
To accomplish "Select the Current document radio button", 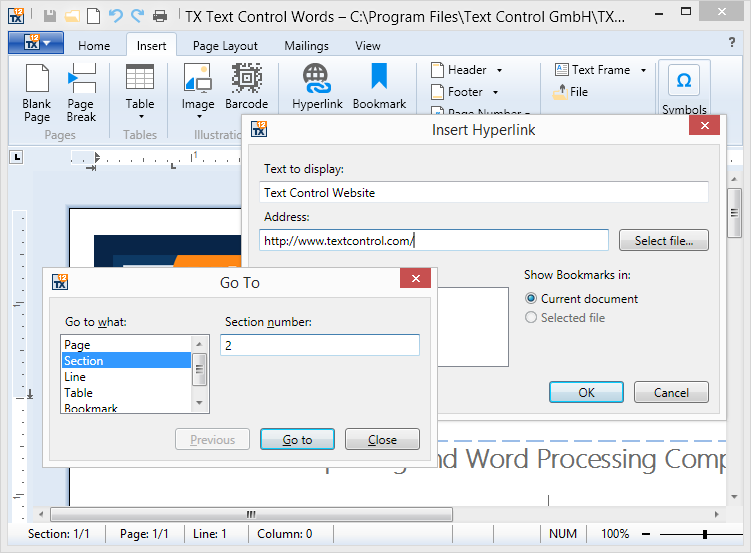I will click(x=532, y=299).
